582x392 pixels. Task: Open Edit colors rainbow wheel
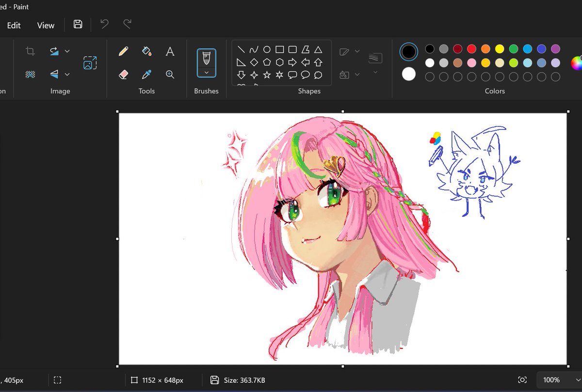click(577, 63)
